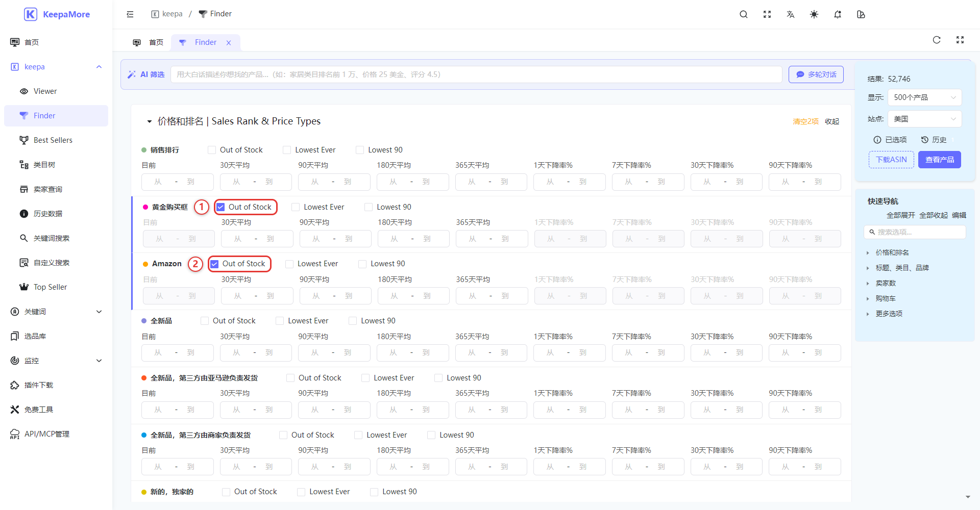
Task: Uncheck Out of Stock for Amazon row
Action: pos(215,264)
